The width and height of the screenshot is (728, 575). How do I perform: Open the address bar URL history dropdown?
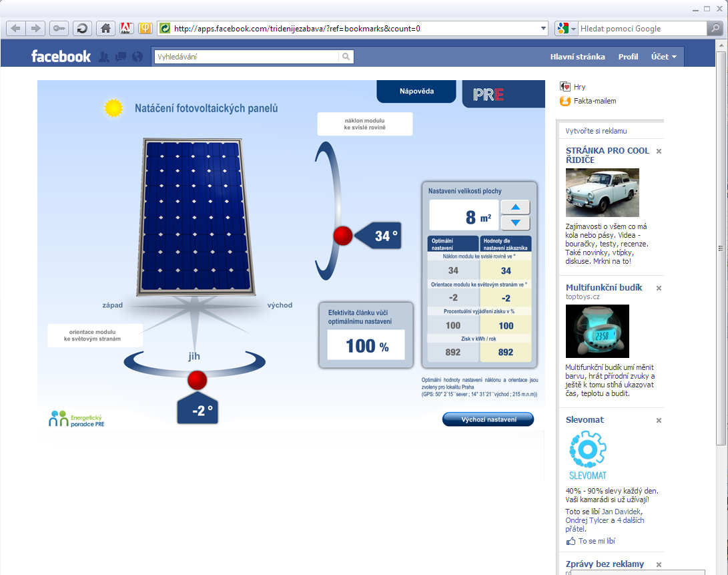pos(543,29)
